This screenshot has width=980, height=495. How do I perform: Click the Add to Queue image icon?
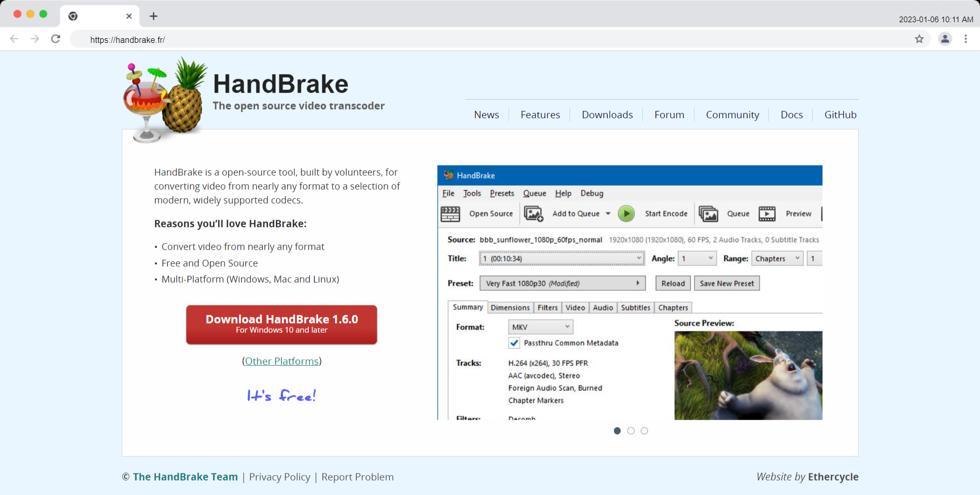533,213
